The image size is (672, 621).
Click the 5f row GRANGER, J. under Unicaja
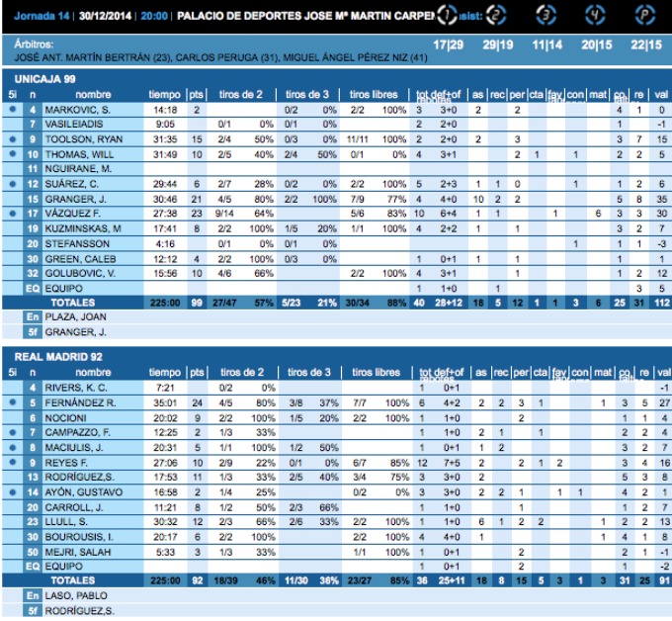pyautogui.click(x=75, y=332)
